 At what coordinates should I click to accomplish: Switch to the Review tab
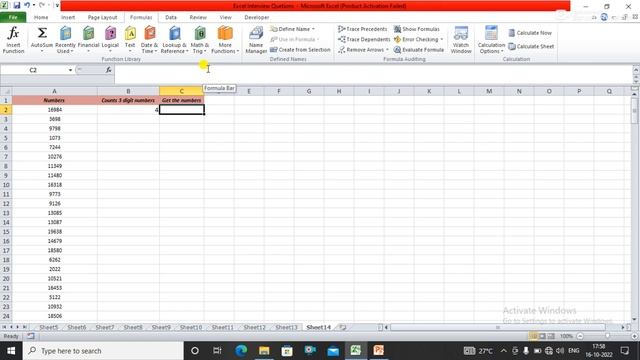[198, 17]
